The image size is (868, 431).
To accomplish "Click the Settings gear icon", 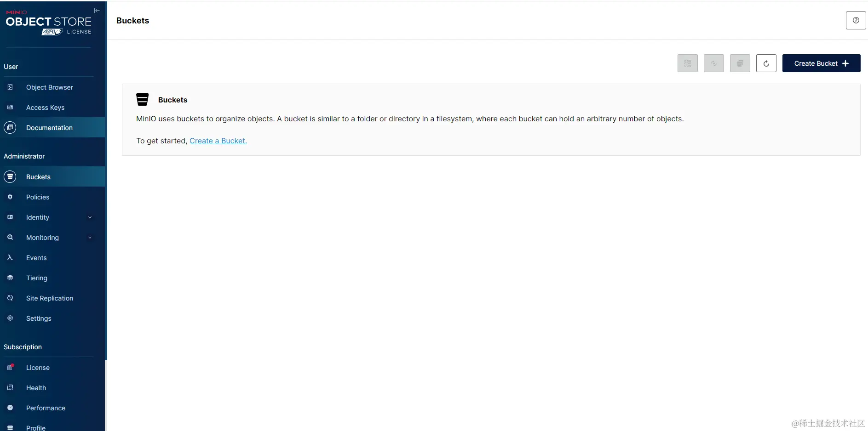I will [x=10, y=318].
